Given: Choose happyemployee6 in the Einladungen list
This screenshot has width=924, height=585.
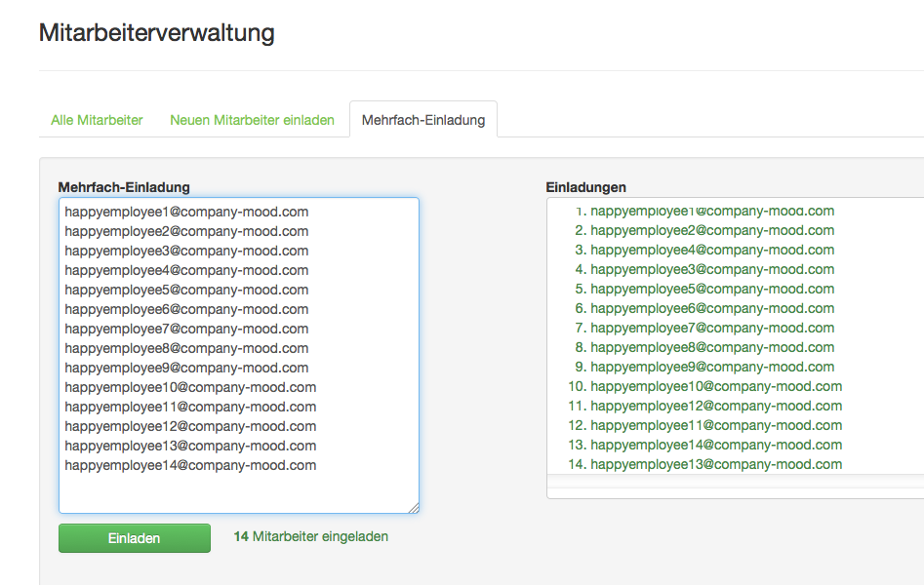Looking at the screenshot, I should [712, 308].
